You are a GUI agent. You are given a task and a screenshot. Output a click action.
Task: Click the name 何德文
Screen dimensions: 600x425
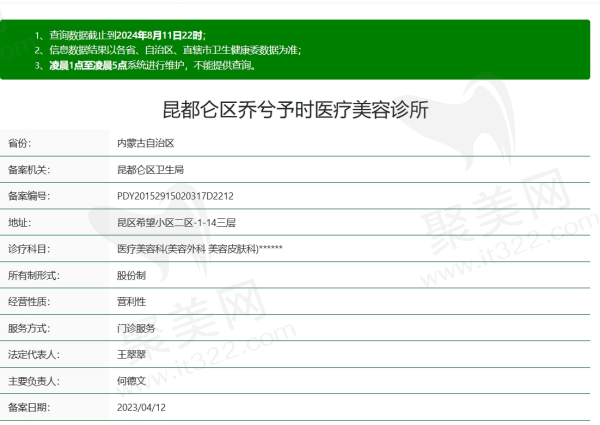(131, 381)
